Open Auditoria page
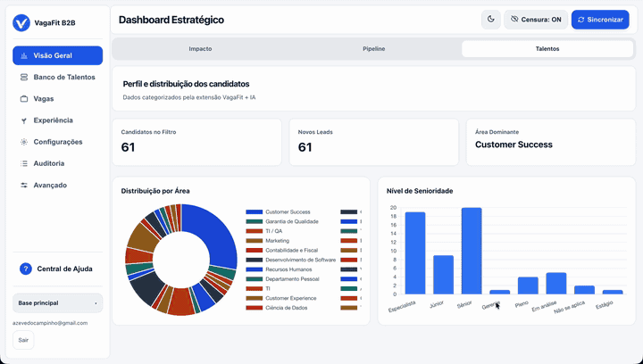 pos(58,163)
